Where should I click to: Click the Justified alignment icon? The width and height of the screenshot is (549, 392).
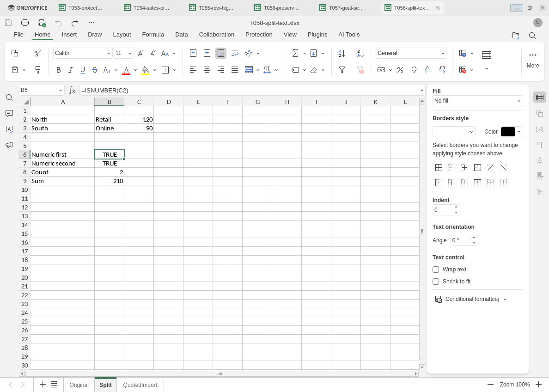point(235,70)
